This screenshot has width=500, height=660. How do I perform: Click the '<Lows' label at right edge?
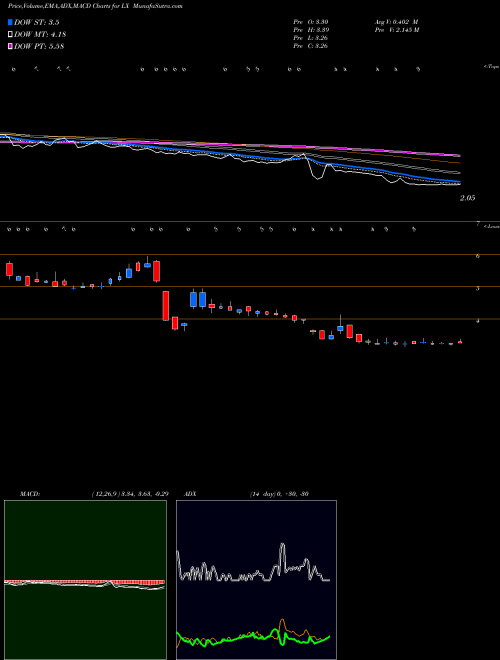coord(492,226)
